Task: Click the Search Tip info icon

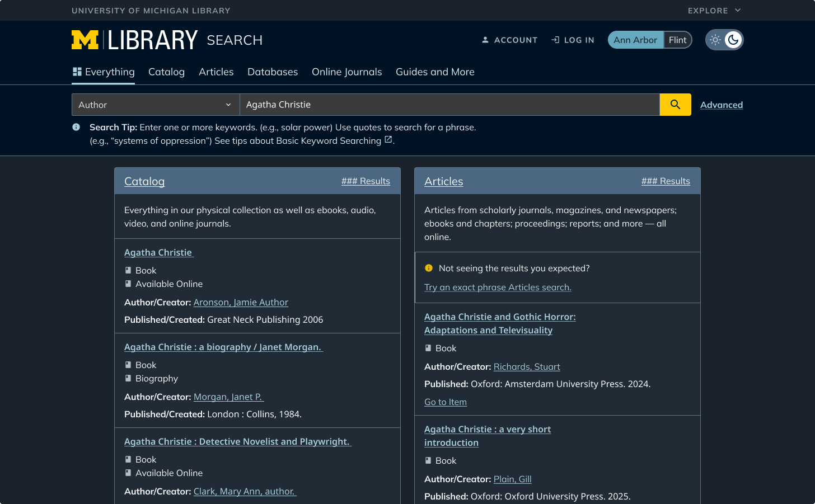Action: (76, 127)
